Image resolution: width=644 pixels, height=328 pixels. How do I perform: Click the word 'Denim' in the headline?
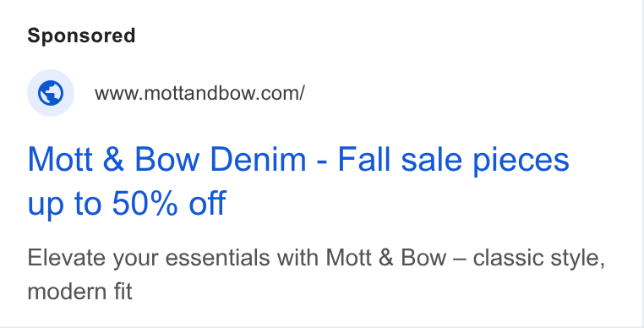click(259, 160)
